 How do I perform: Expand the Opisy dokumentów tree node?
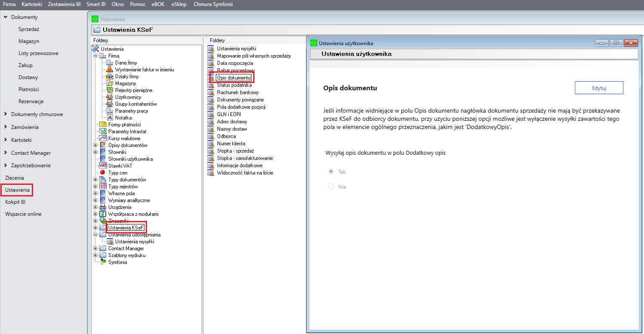tap(95, 145)
